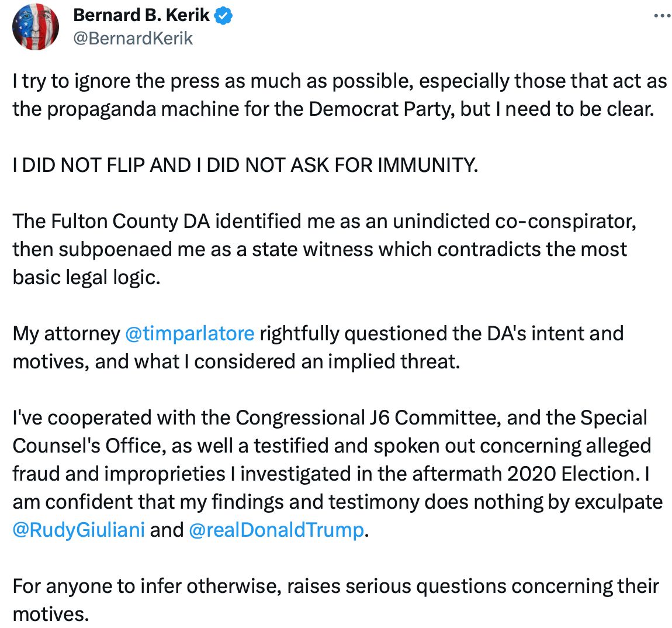Screen dimensions: 672x628
Task: Click the words 'Fulton County DA'
Action: [131, 222]
